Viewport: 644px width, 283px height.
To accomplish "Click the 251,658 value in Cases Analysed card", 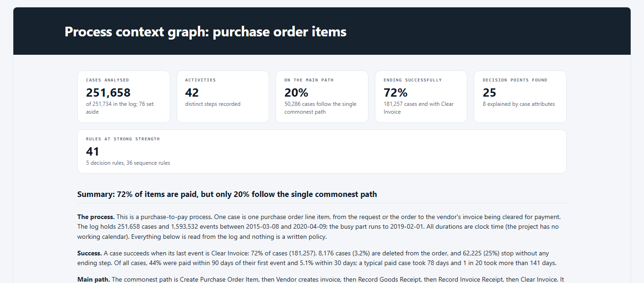I will point(109,92).
